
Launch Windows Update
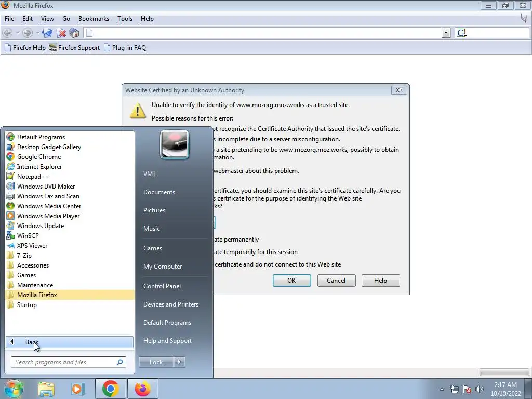tap(70, 225)
